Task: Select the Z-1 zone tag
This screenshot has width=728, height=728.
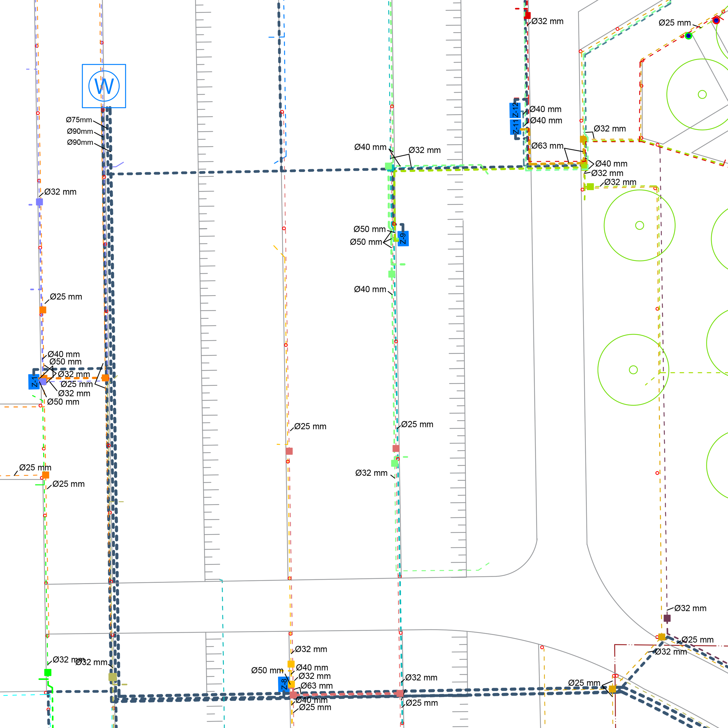Action: (x=34, y=382)
